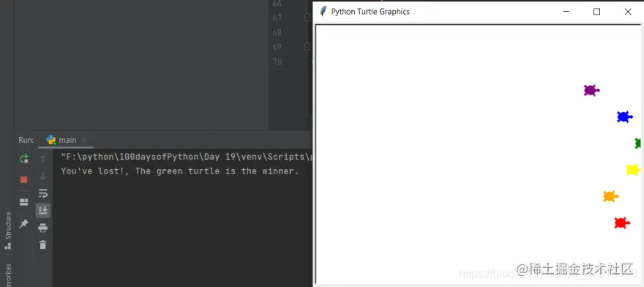Click line number 67 in editor gutter
This screenshot has width=644, height=287.
277,18
